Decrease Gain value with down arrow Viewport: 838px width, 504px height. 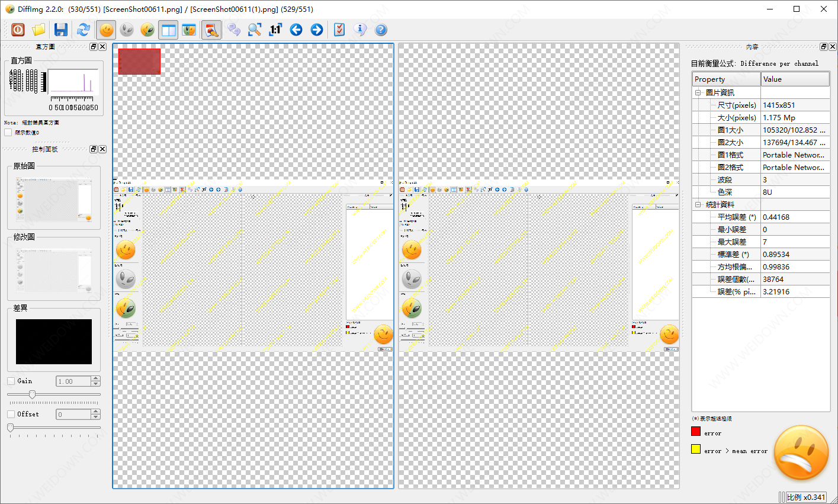[96, 384]
